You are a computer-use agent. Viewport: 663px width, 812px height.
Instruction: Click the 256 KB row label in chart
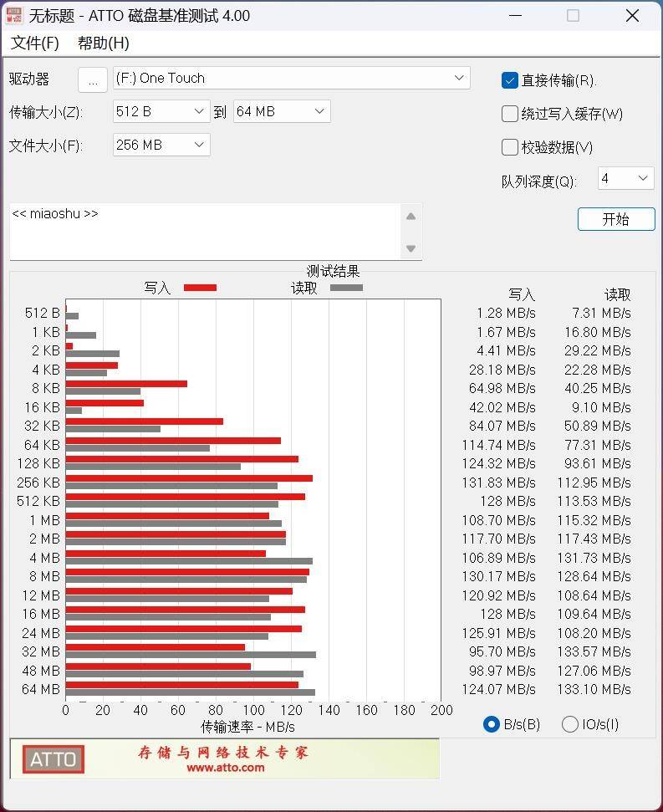pos(38,483)
